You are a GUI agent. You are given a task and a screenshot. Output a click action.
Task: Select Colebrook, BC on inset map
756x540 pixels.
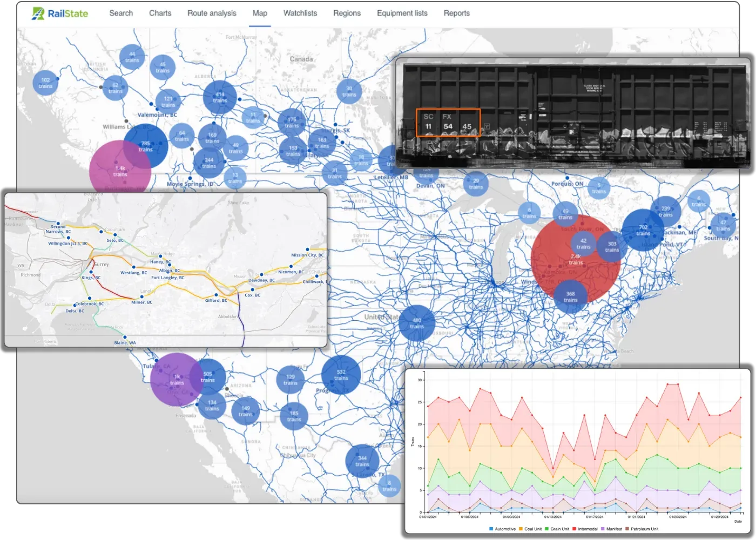[90, 303]
